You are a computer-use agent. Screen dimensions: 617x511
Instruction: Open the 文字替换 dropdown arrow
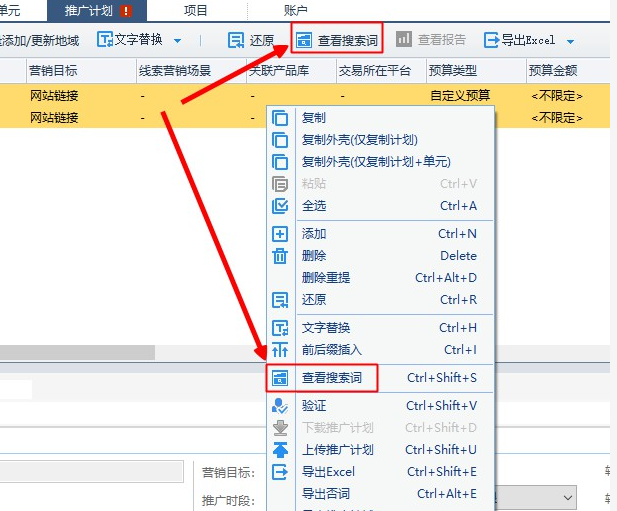click(177, 41)
